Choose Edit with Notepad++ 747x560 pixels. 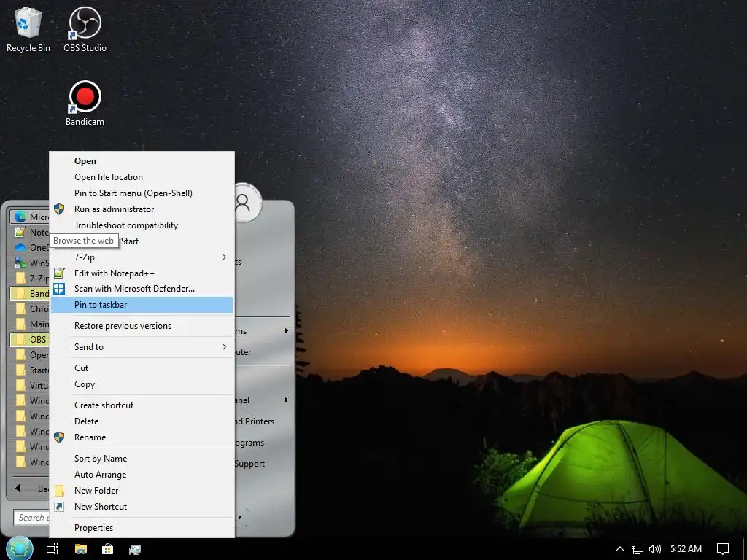point(142,273)
